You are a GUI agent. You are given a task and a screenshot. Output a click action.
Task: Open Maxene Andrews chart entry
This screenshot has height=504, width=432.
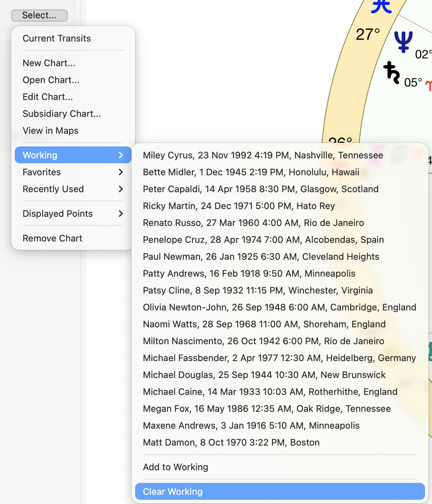[280, 426]
